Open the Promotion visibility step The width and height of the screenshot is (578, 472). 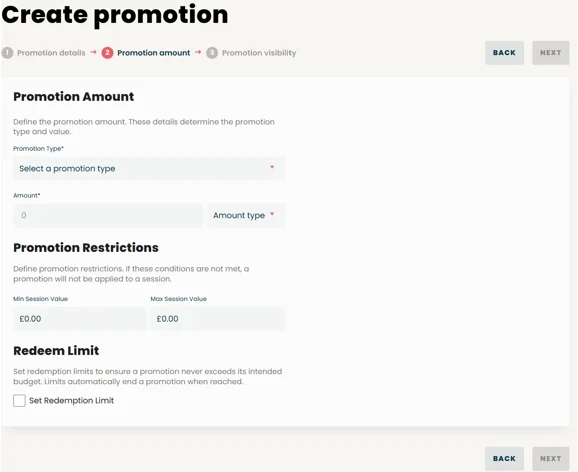coord(259,53)
